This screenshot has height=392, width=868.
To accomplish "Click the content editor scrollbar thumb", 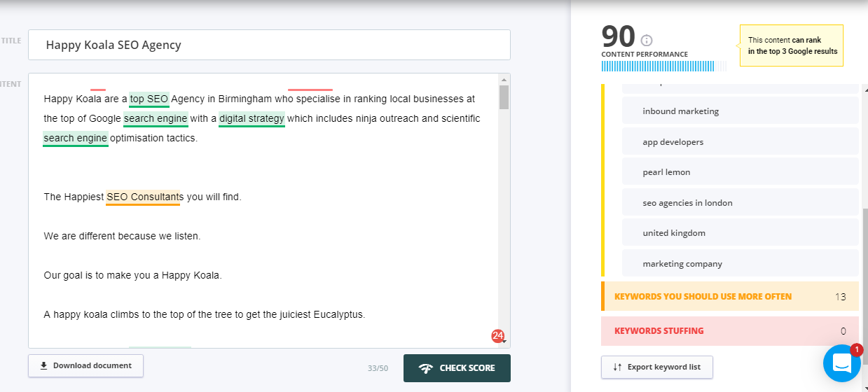I will (504, 97).
